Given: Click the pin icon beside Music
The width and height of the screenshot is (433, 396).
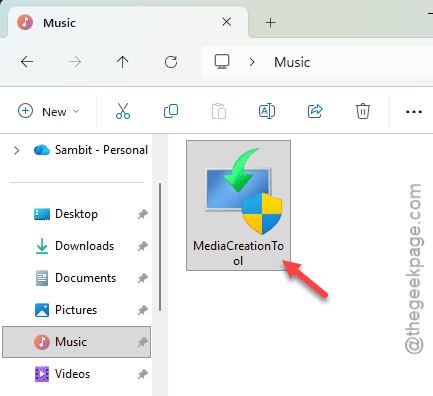Looking at the screenshot, I should (143, 342).
